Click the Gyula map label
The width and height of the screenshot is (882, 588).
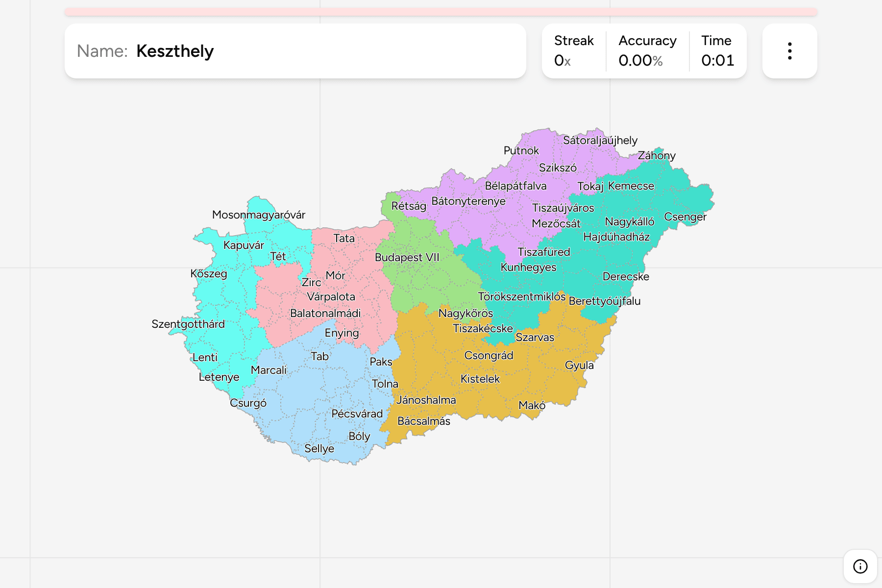click(579, 365)
